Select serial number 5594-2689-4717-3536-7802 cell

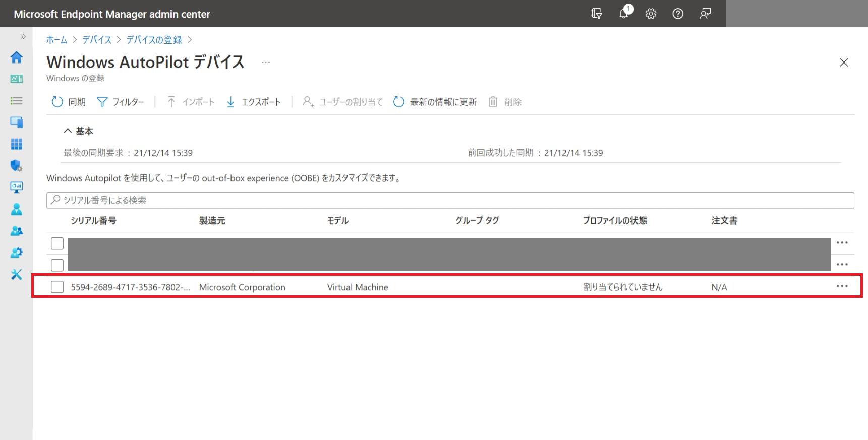(x=131, y=287)
